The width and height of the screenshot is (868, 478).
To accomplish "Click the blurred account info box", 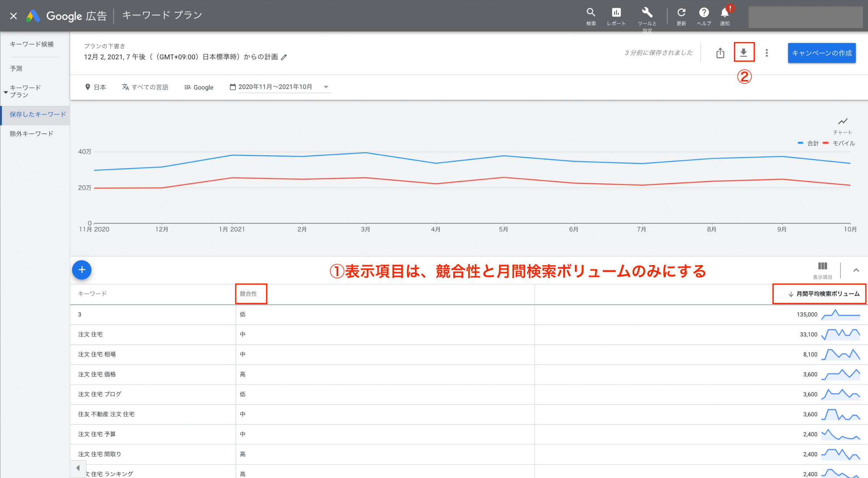I will [805, 17].
